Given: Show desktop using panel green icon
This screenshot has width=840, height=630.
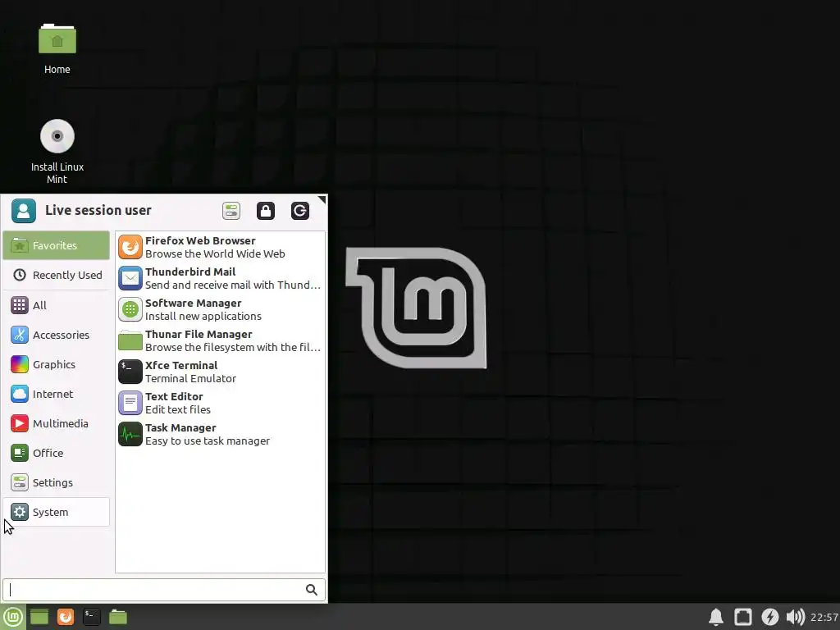Looking at the screenshot, I should click(39, 617).
